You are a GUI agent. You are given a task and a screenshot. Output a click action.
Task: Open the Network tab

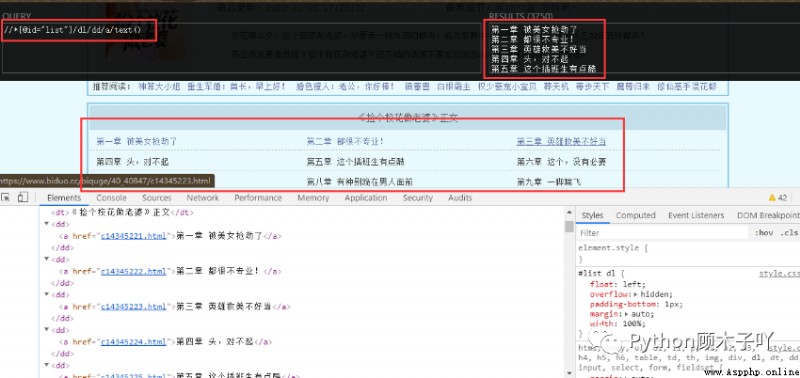click(x=203, y=198)
